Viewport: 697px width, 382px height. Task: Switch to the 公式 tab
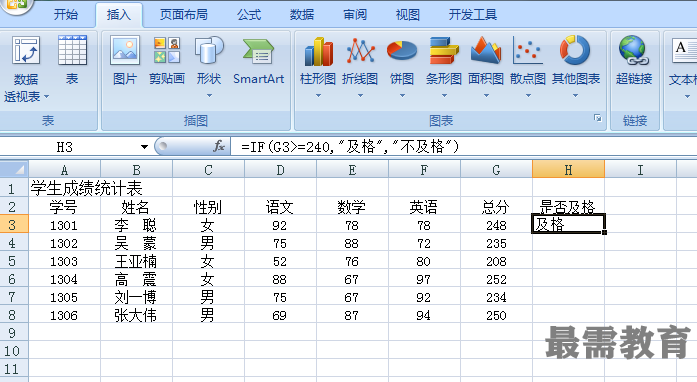tap(249, 15)
